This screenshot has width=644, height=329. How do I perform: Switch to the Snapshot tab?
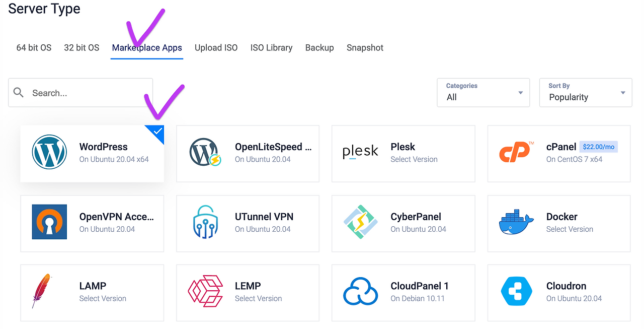tap(365, 48)
